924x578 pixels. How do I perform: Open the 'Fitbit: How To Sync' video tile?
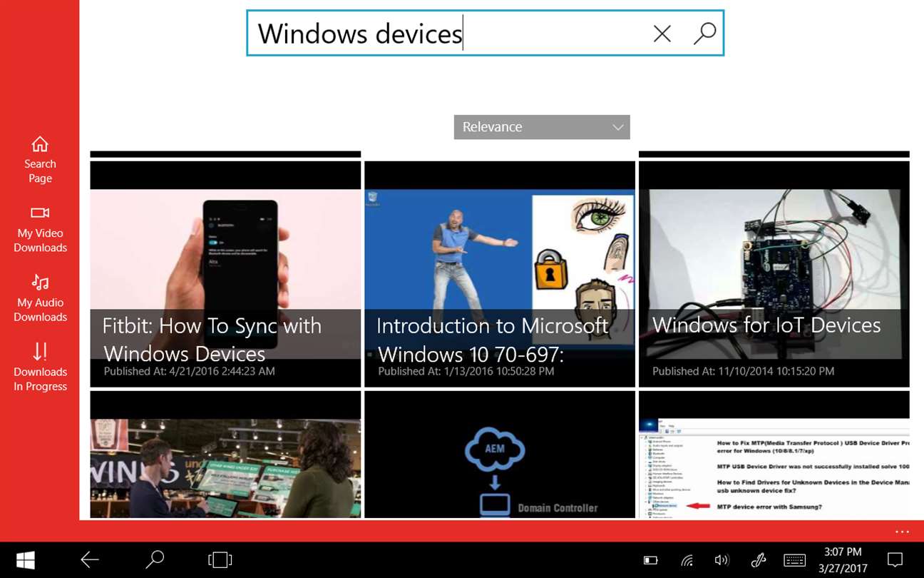225,274
